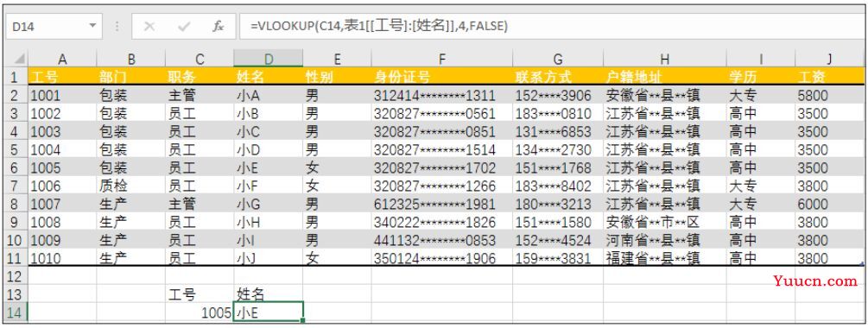Select the 大专 cell in row 7
This screenshot has width=868, height=328.
click(x=761, y=186)
